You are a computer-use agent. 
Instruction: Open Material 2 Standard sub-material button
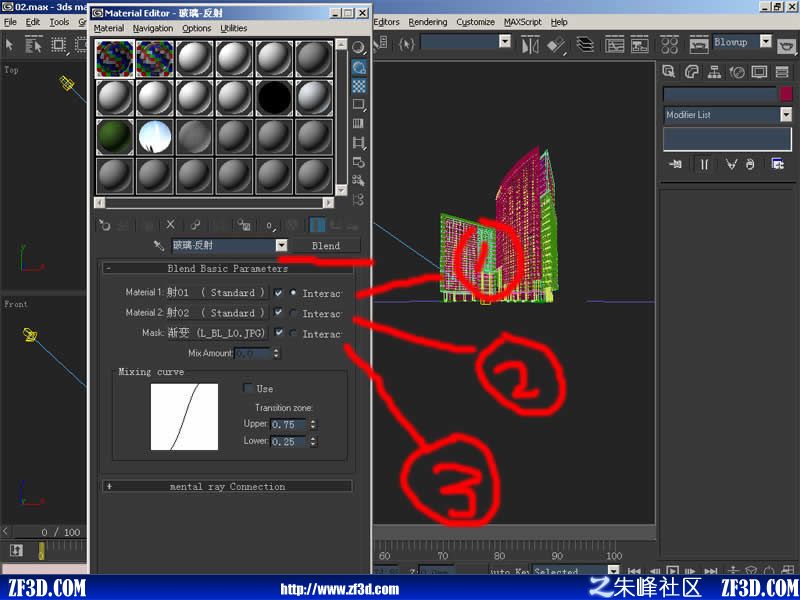[x=217, y=313]
